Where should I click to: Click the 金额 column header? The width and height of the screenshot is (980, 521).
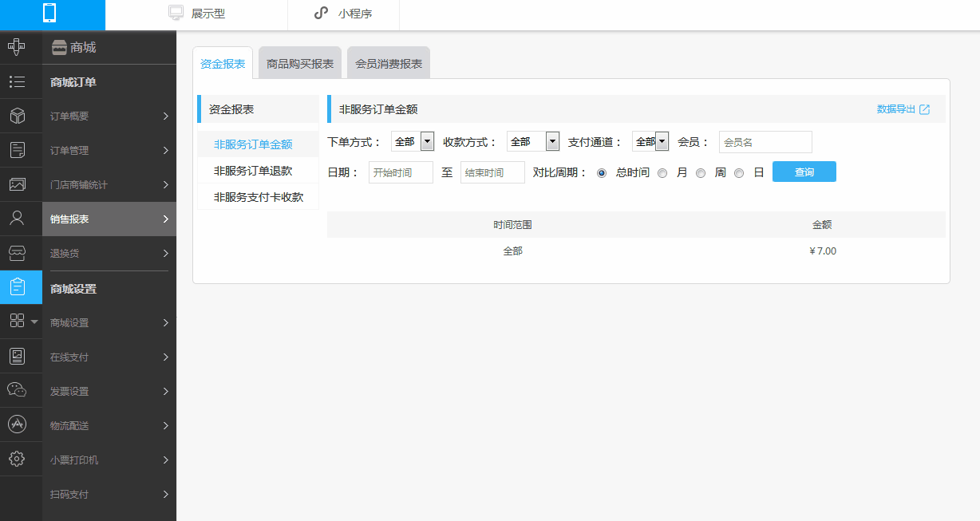pos(822,225)
